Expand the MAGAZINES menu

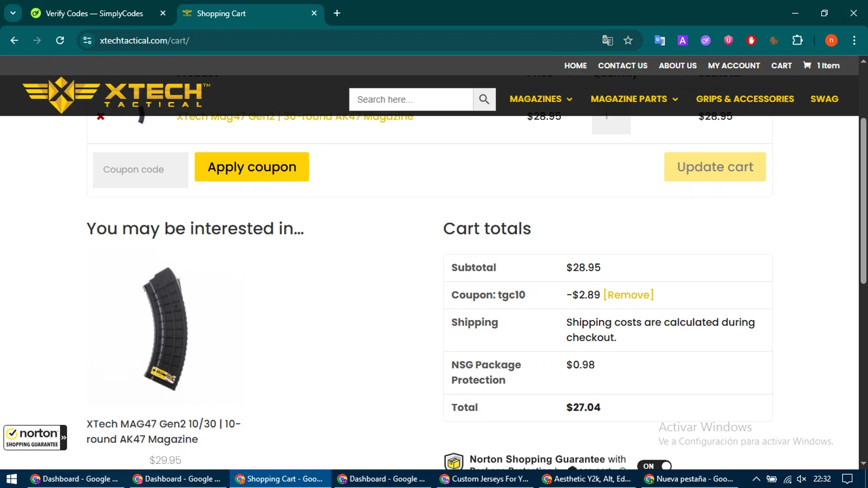tap(541, 99)
